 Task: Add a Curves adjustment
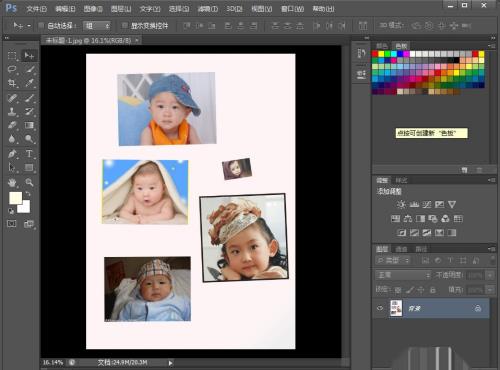pos(427,204)
